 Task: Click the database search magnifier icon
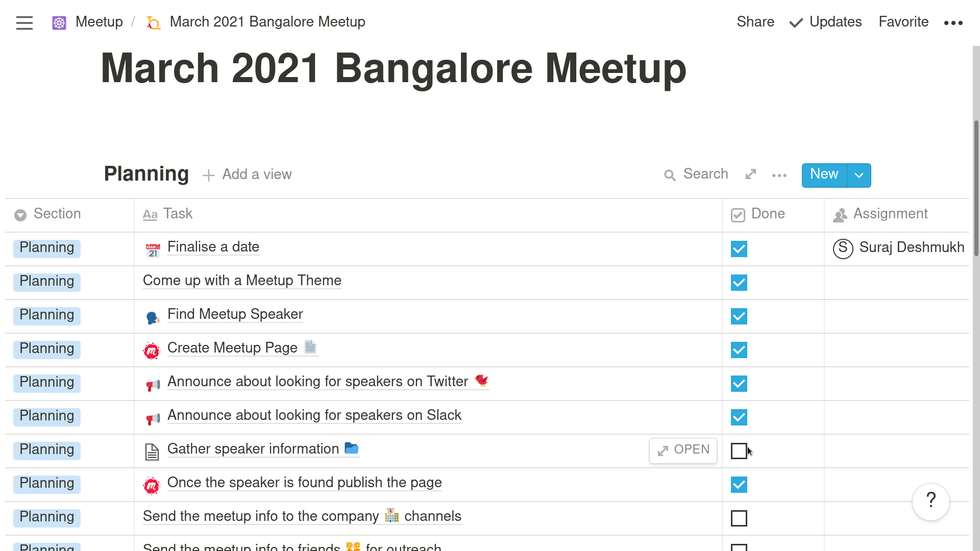[670, 176]
